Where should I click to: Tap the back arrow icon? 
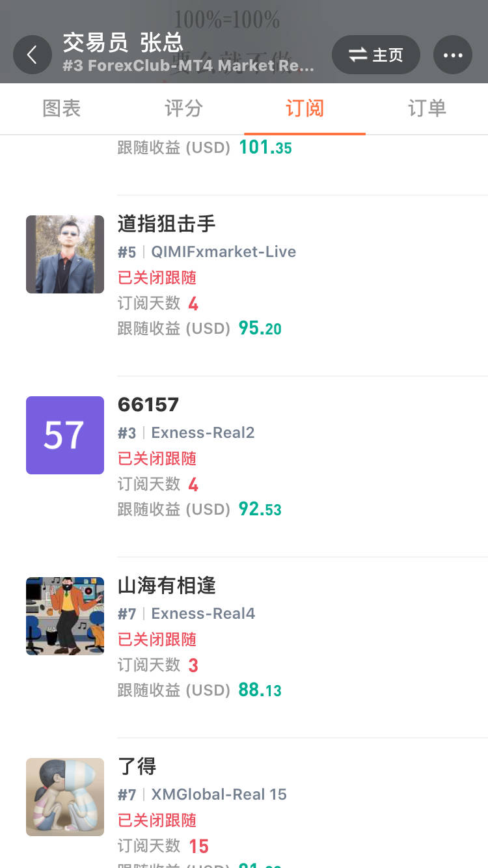point(33,55)
